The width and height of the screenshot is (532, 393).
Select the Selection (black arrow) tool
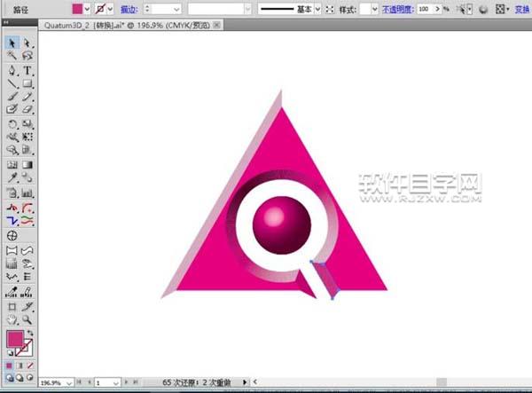click(x=12, y=43)
